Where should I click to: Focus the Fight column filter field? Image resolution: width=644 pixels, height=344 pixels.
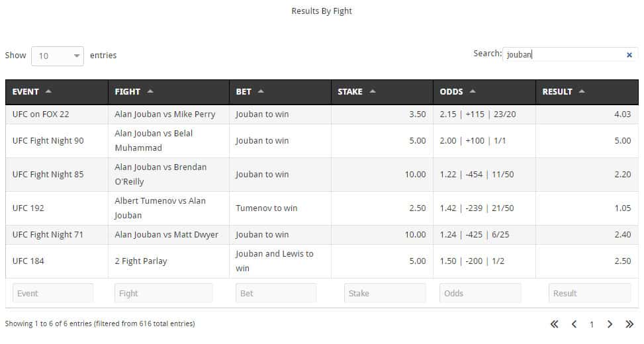click(163, 293)
